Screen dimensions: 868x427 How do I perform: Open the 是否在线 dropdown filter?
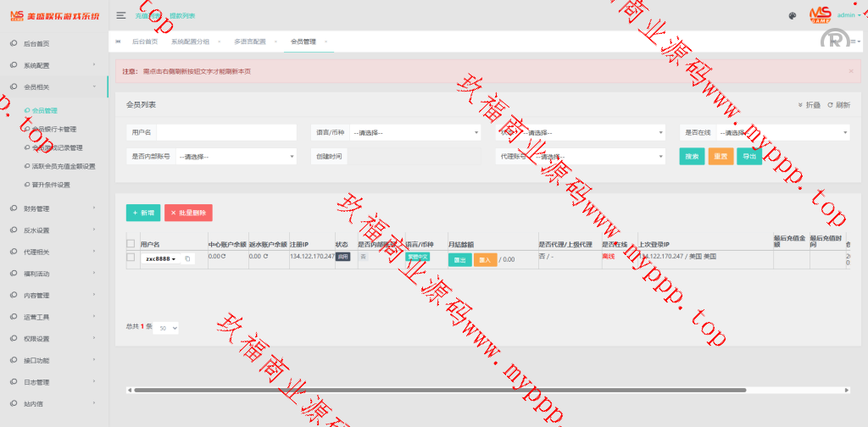coord(782,132)
